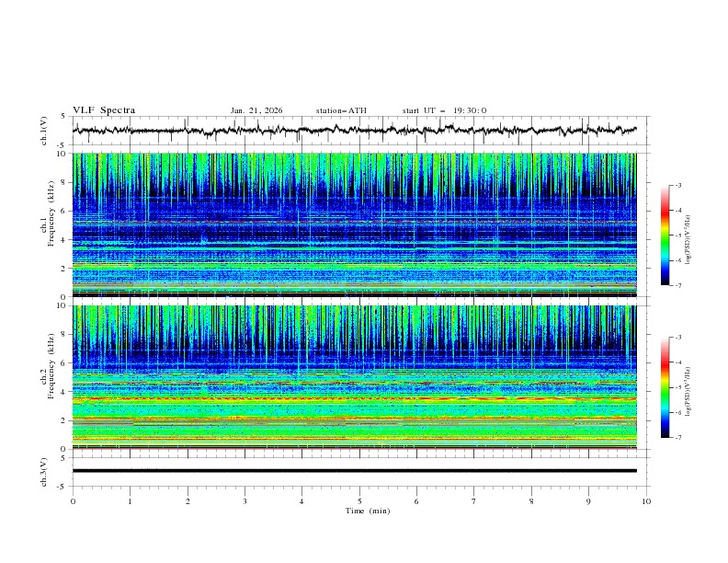Click the "4" kHz tick of ch.2 spectrogram
Viewport: 728px width, 563px height.
pyautogui.click(x=65, y=392)
